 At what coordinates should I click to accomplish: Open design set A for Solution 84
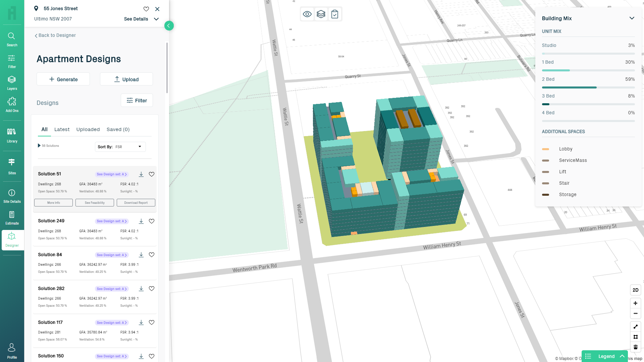pyautogui.click(x=112, y=255)
